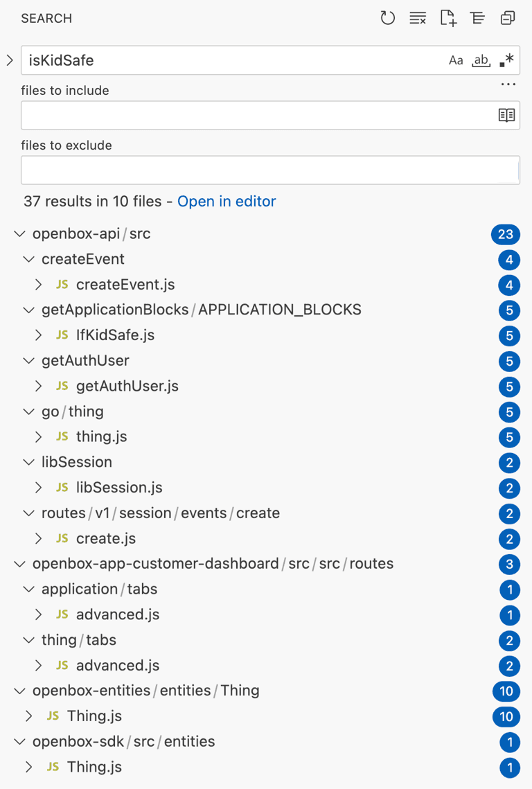The height and width of the screenshot is (789, 532).
Task: Toggle search details with the ellipsis
Action: pyautogui.click(x=508, y=84)
